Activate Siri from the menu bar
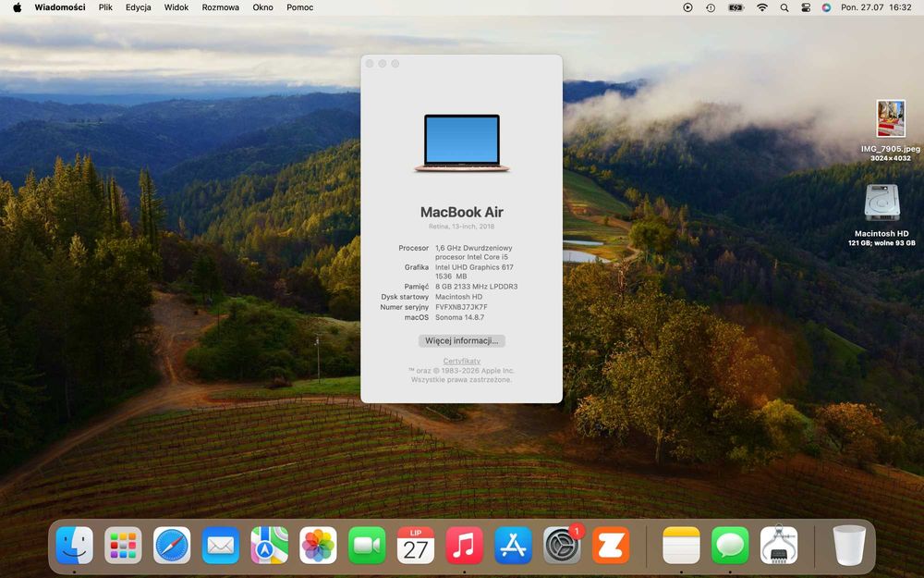The width and height of the screenshot is (924, 578). 826,7
